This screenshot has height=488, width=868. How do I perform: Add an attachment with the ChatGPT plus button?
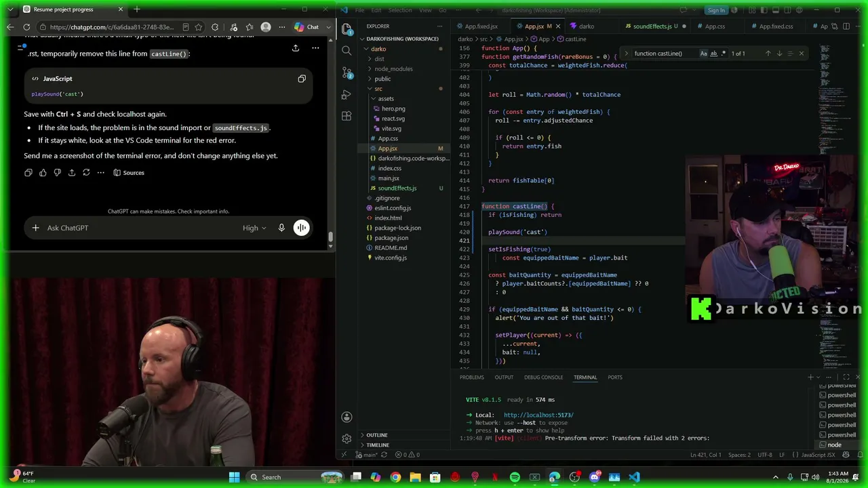click(x=35, y=228)
